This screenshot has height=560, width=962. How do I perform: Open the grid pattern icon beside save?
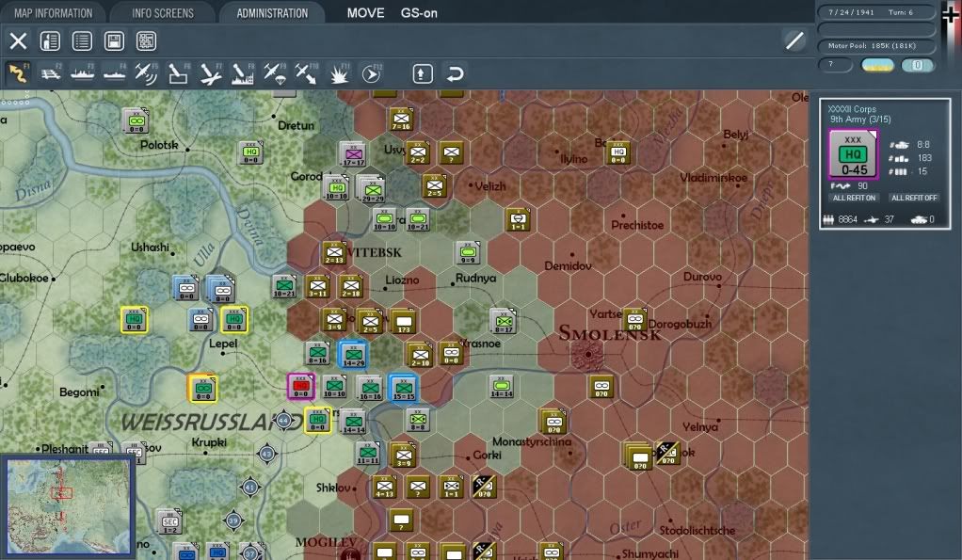coord(146,41)
